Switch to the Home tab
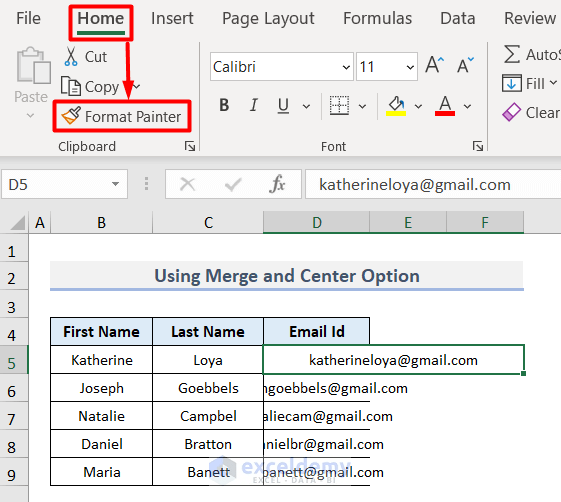561x502 pixels. point(101,18)
